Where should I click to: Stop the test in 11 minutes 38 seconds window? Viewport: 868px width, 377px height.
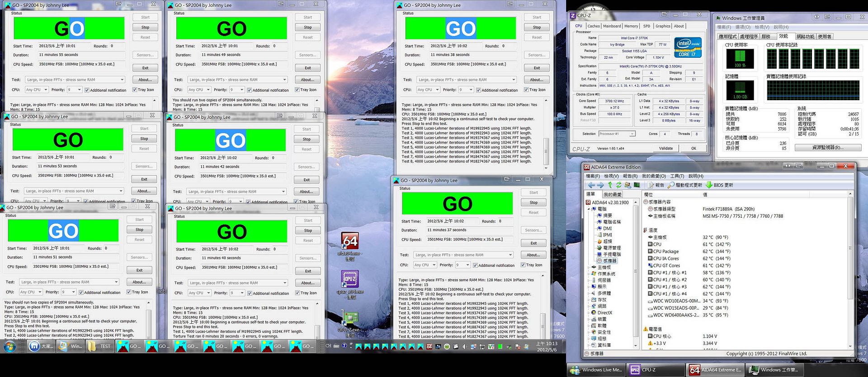(x=537, y=27)
